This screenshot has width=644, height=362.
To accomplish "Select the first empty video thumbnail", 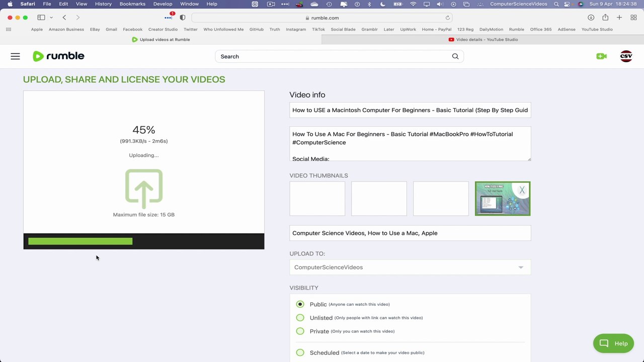I will click(x=317, y=199).
